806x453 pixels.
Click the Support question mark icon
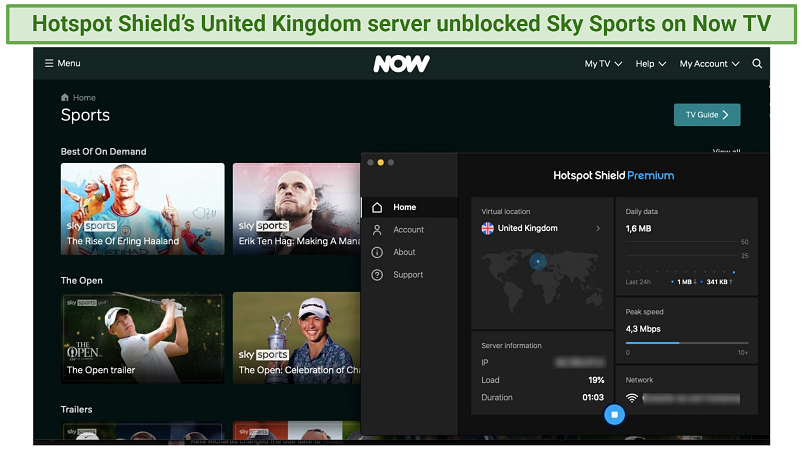coord(377,275)
